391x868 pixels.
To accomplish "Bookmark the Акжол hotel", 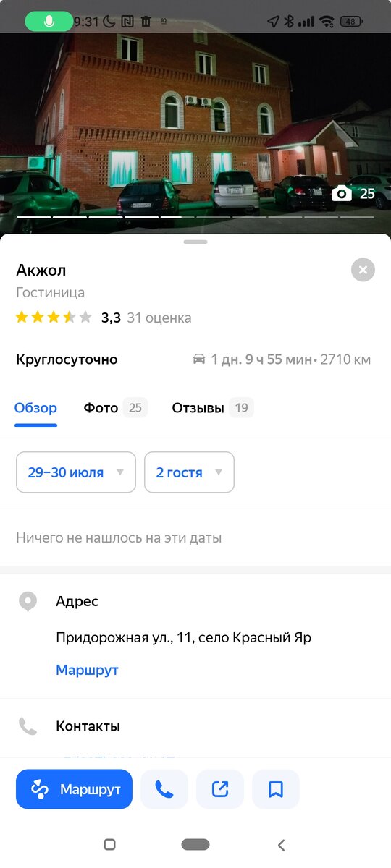I will (276, 789).
